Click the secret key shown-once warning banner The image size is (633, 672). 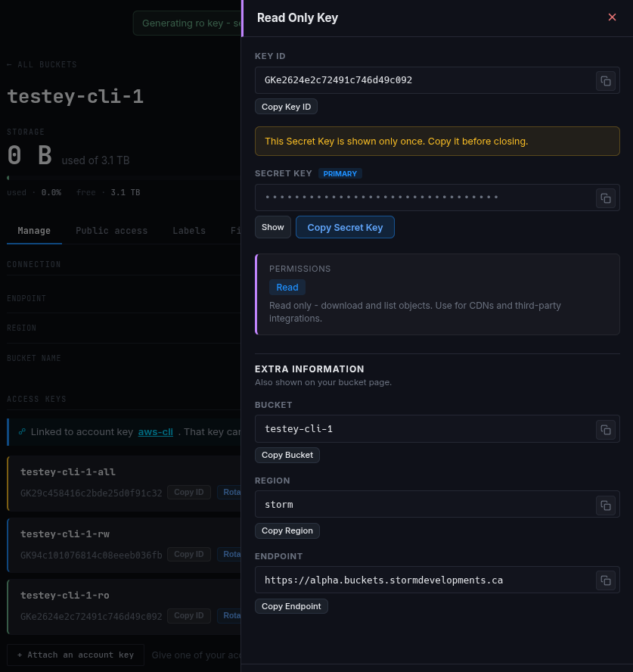[x=437, y=141]
